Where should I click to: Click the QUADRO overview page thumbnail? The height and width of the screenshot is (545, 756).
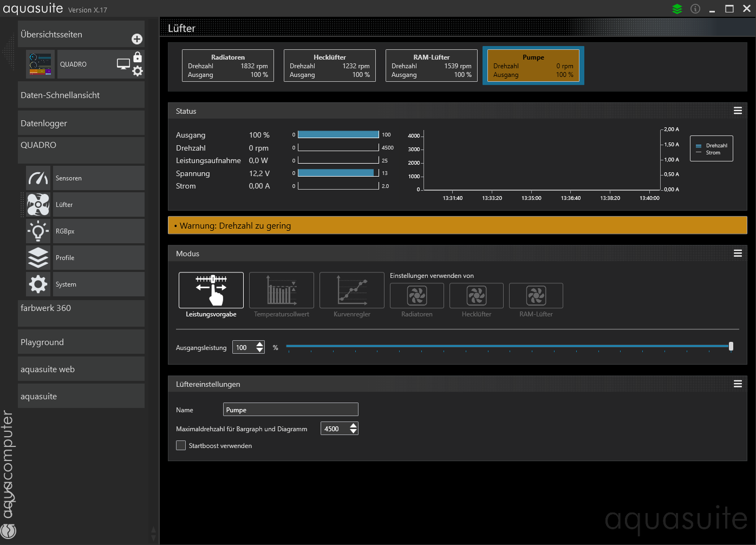(41, 64)
